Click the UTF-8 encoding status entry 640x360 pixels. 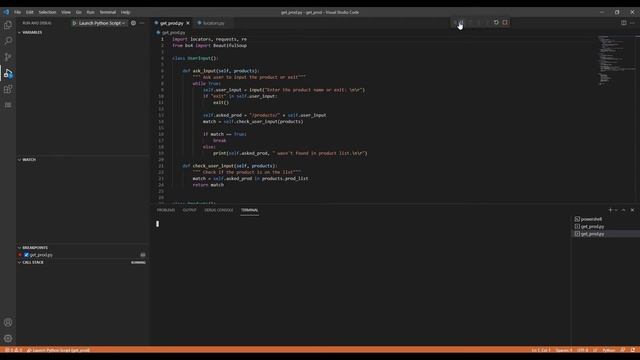(x=582, y=350)
